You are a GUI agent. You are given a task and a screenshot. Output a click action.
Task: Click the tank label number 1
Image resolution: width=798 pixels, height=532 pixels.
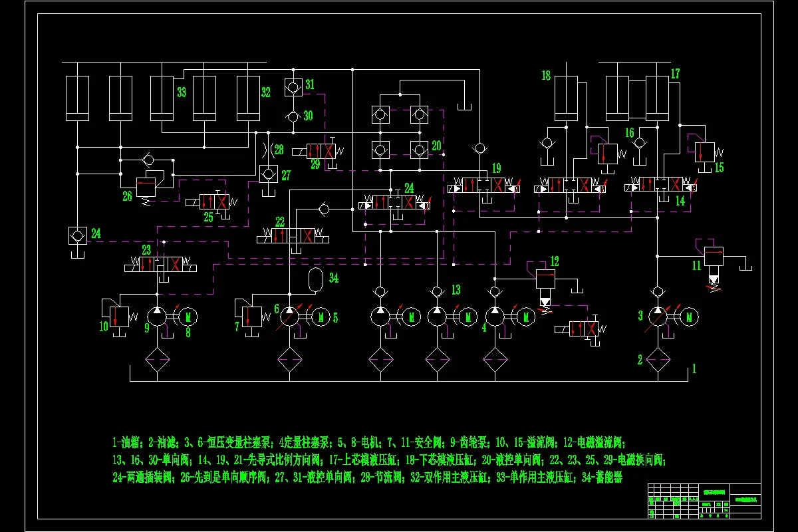[x=695, y=368]
